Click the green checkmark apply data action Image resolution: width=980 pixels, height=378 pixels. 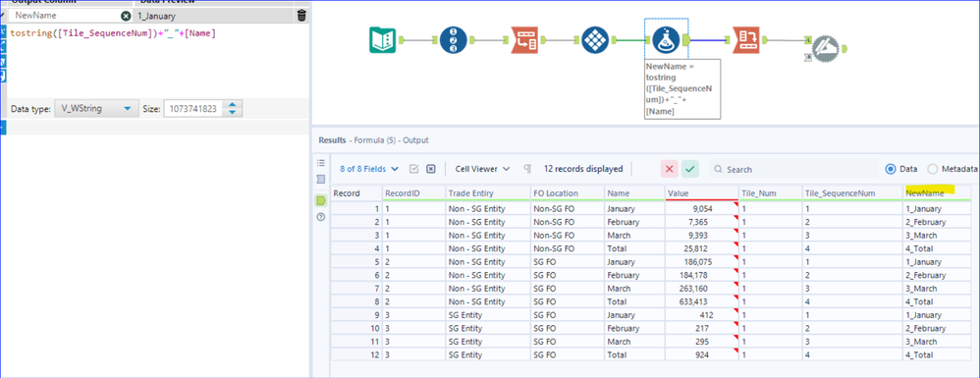[690, 169]
